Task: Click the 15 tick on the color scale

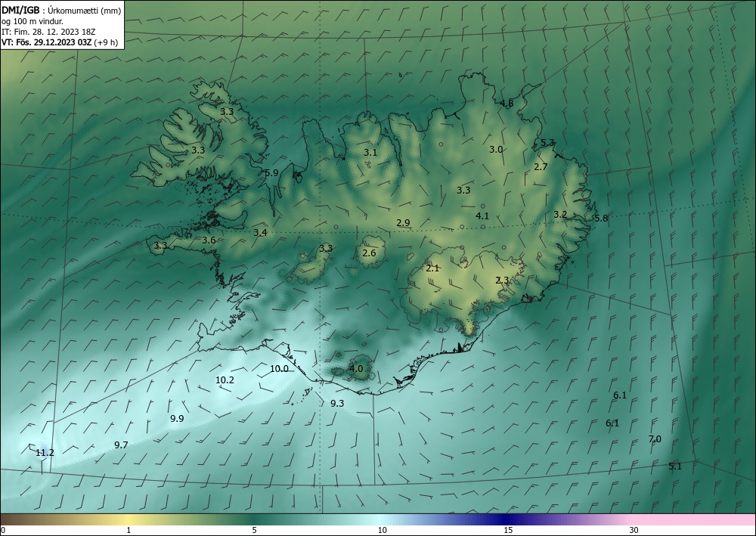Action: pyautogui.click(x=508, y=530)
